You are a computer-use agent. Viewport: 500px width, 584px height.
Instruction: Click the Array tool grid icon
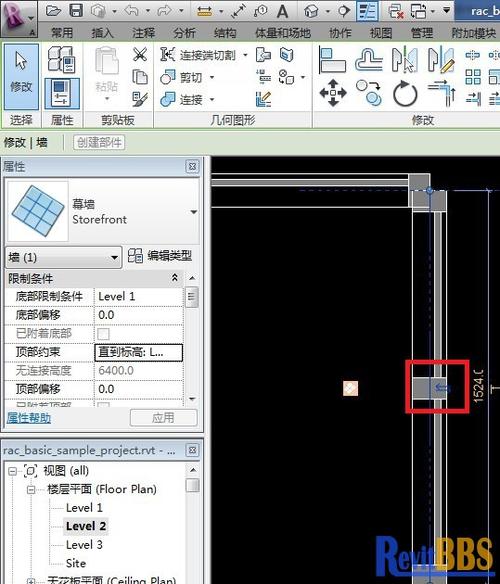coord(473,77)
